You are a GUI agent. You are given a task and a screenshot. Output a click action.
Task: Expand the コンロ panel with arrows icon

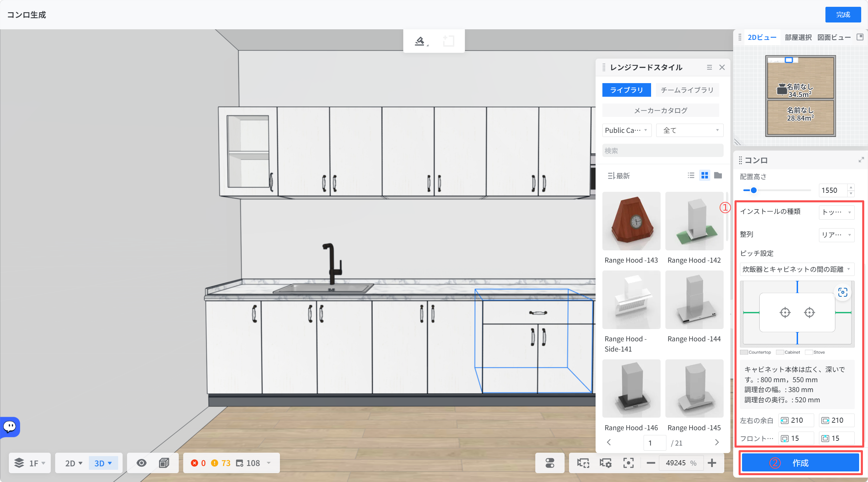tap(861, 160)
